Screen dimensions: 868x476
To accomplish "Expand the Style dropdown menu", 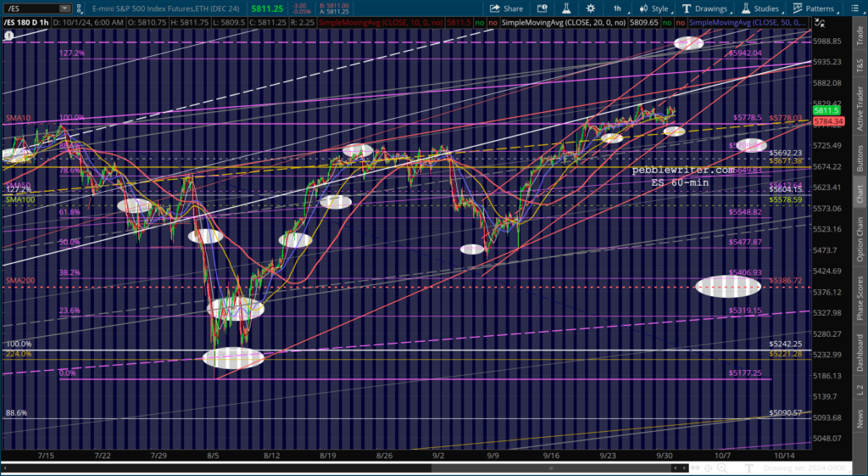I will 655,8.
